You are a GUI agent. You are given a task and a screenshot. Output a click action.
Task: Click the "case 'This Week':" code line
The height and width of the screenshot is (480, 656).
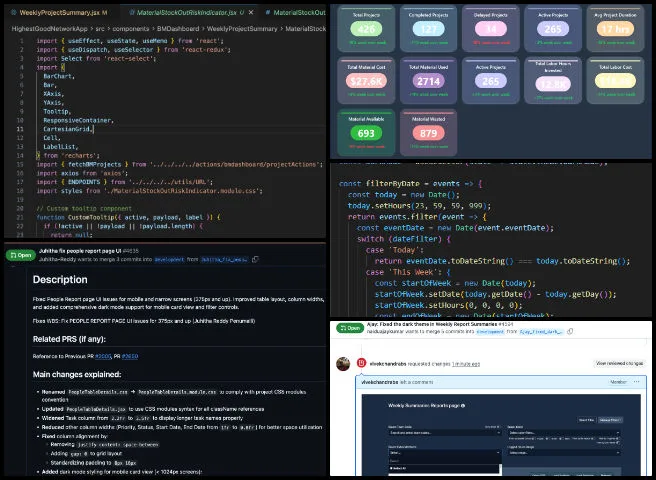tap(408, 272)
